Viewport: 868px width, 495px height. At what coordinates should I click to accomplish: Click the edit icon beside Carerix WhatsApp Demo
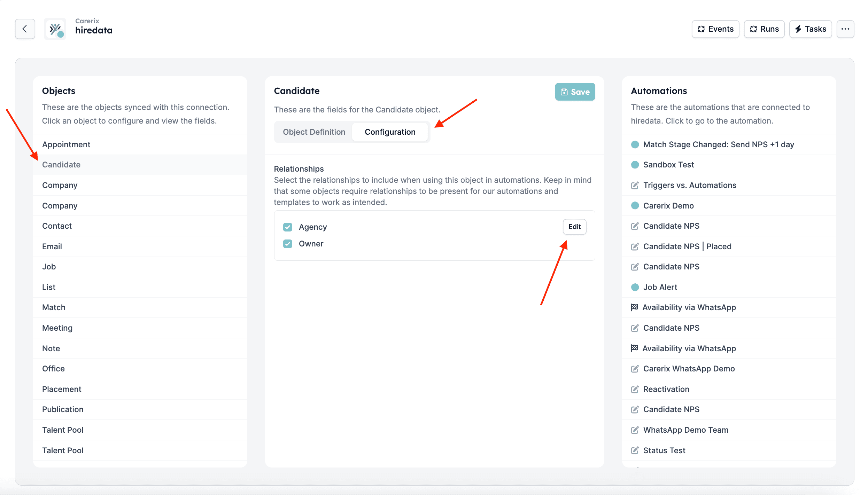click(635, 369)
